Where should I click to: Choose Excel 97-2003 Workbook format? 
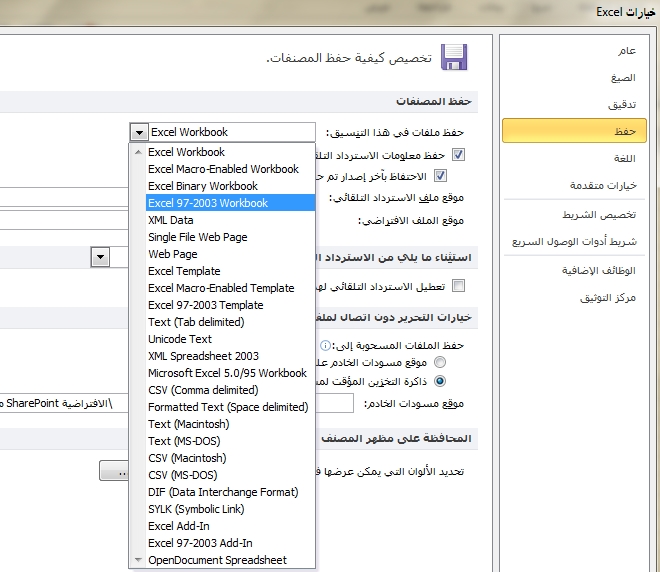tap(230, 203)
